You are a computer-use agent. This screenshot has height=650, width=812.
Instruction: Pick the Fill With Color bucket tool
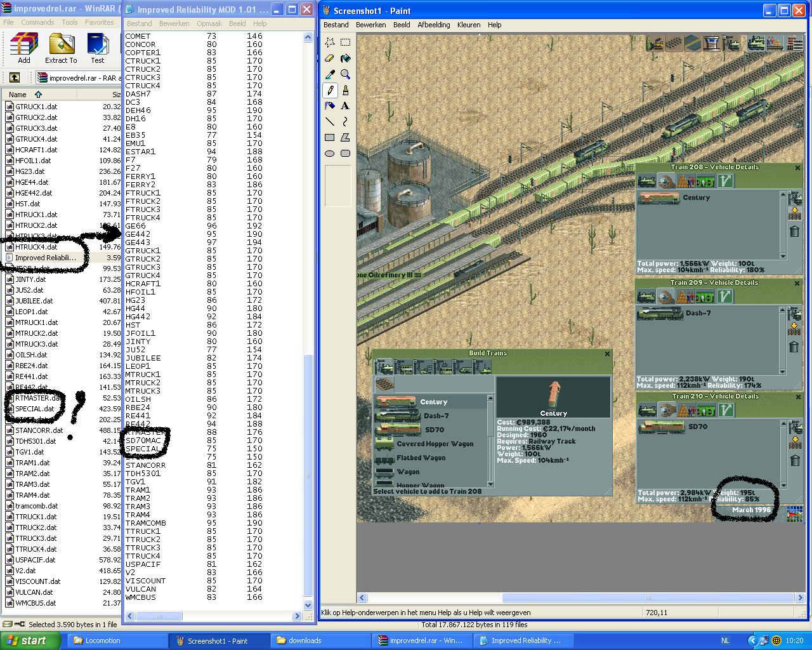point(345,58)
